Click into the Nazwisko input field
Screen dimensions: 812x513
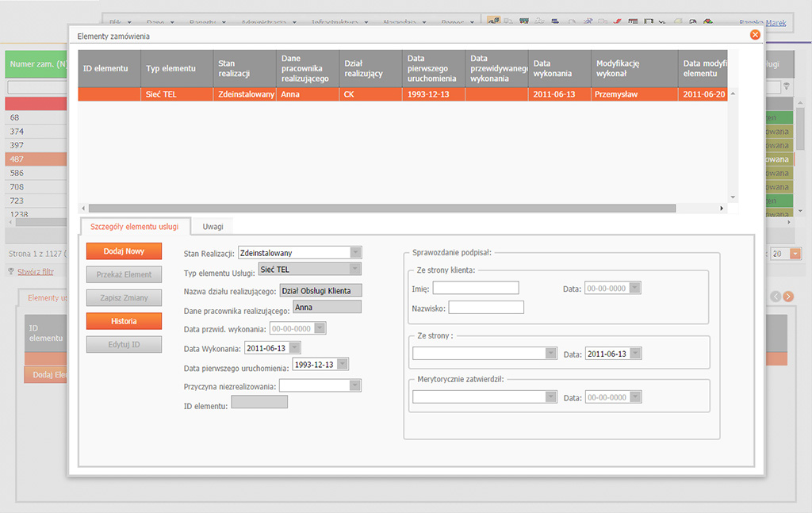coord(486,308)
